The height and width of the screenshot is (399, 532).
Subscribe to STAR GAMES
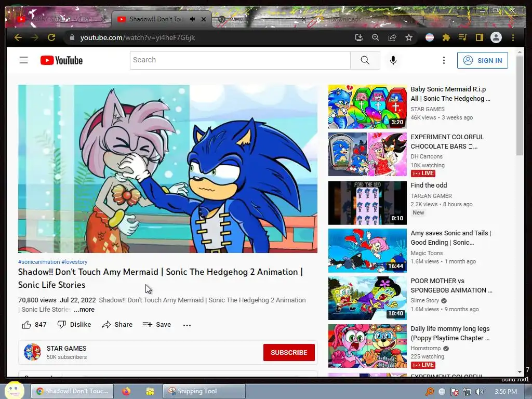click(289, 353)
